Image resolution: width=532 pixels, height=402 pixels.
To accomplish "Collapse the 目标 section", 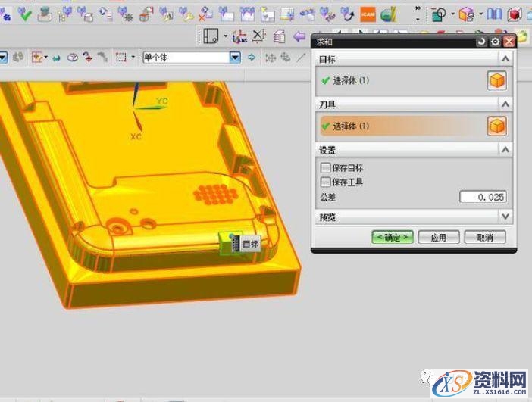I will coord(505,59).
